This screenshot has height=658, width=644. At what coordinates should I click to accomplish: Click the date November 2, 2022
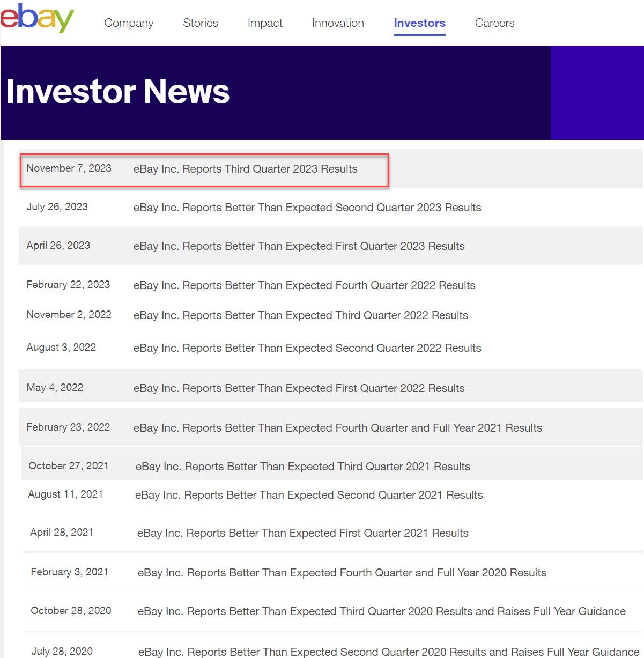click(69, 315)
